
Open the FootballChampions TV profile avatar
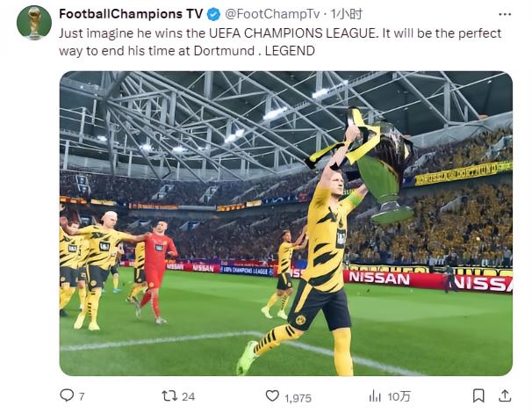pyautogui.click(x=34, y=22)
